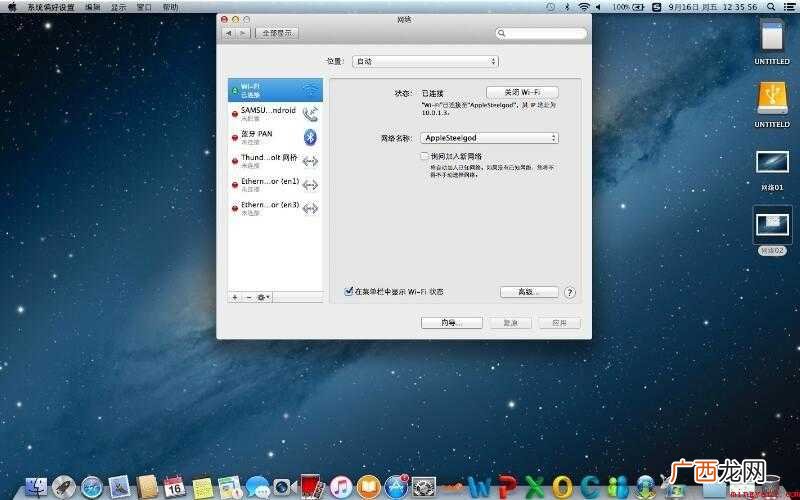Open the Apple menu

point(12,7)
